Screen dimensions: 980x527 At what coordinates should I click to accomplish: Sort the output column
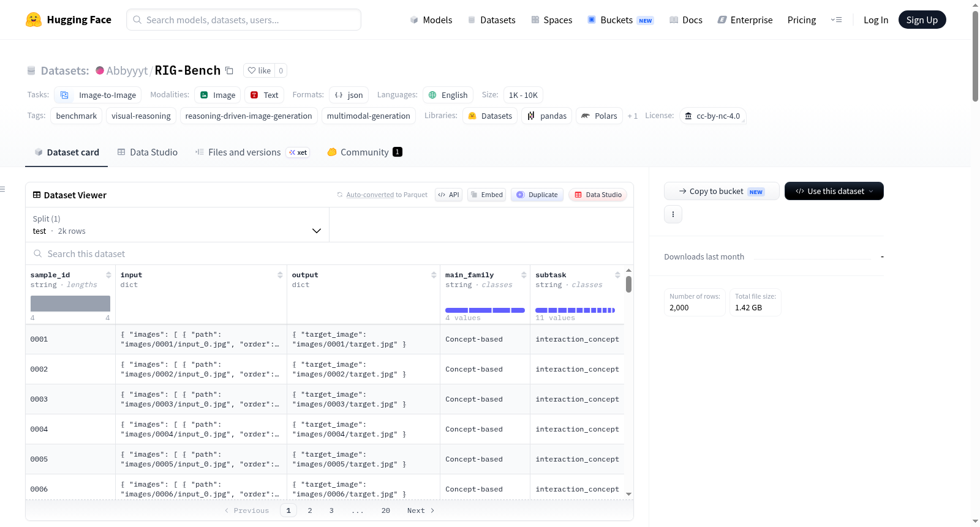click(434, 275)
